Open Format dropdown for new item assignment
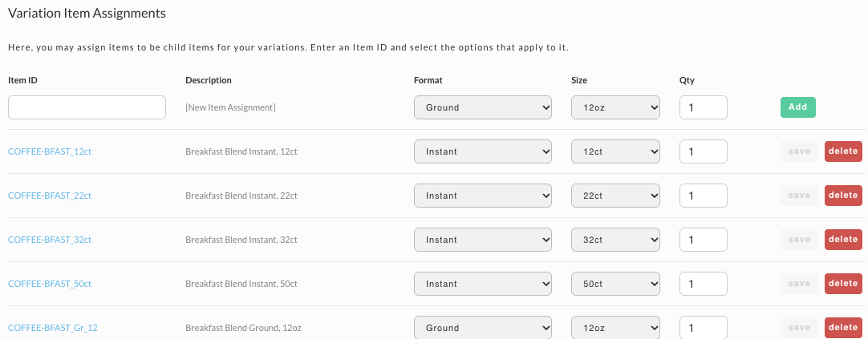 coord(483,107)
